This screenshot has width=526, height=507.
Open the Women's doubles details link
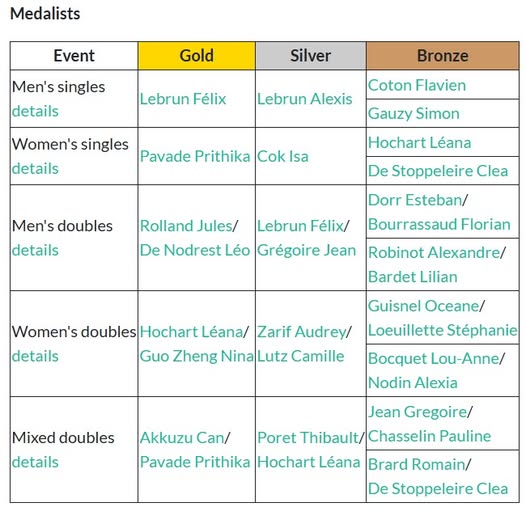coord(35,356)
